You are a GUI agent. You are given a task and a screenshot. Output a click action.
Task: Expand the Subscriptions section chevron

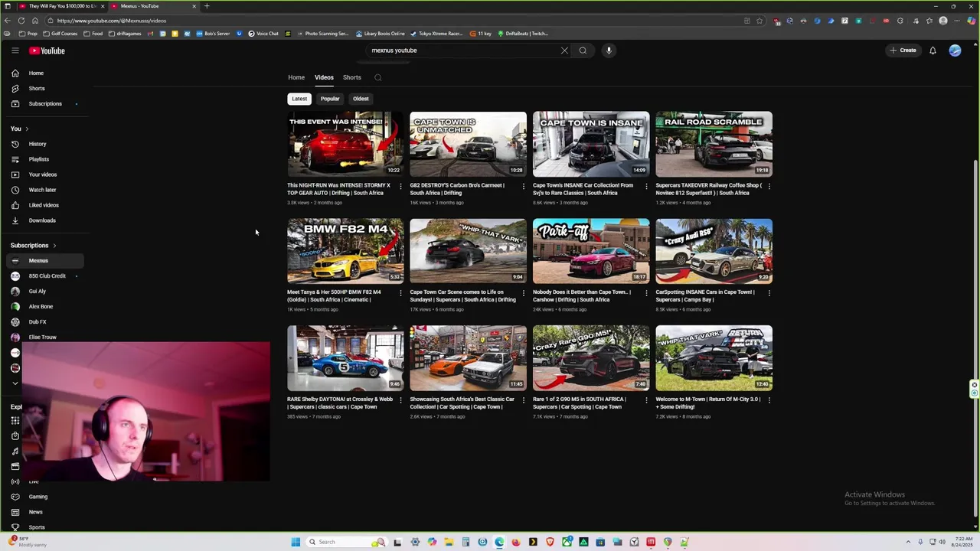54,246
